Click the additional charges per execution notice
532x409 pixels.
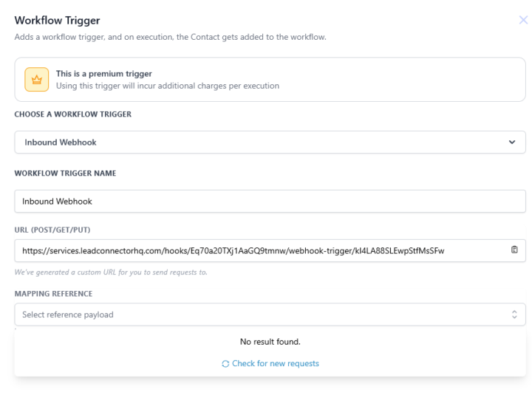pyautogui.click(x=168, y=86)
